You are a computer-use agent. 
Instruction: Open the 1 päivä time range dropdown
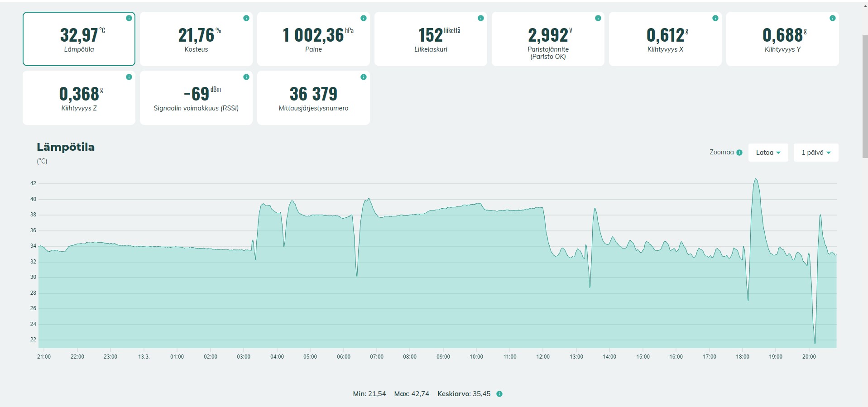point(815,153)
